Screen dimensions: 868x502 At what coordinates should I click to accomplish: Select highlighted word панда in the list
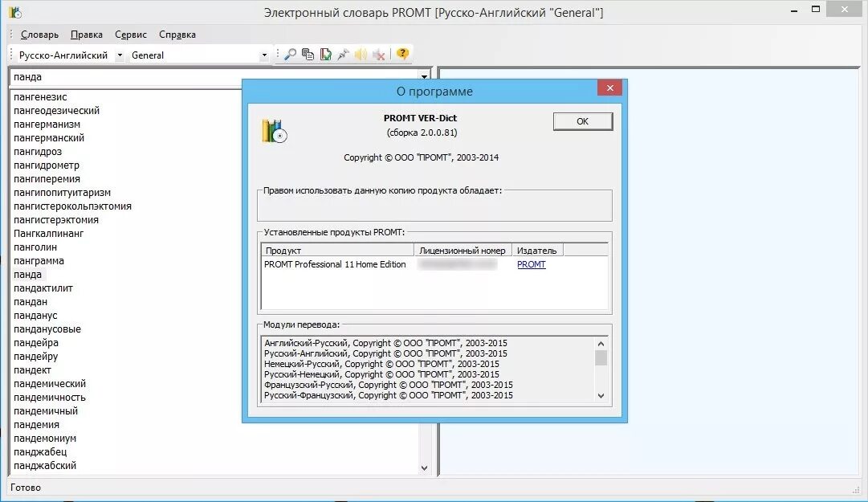pyautogui.click(x=27, y=275)
